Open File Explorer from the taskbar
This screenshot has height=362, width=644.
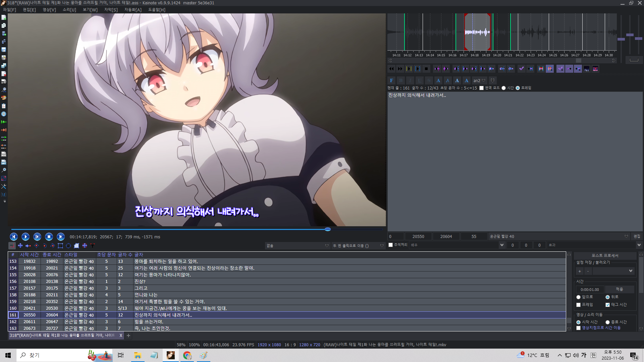click(x=138, y=355)
